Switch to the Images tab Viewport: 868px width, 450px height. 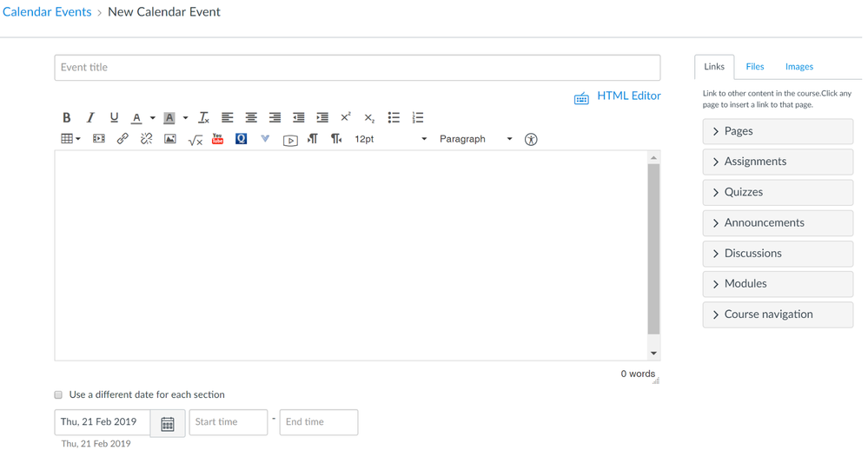(x=798, y=67)
